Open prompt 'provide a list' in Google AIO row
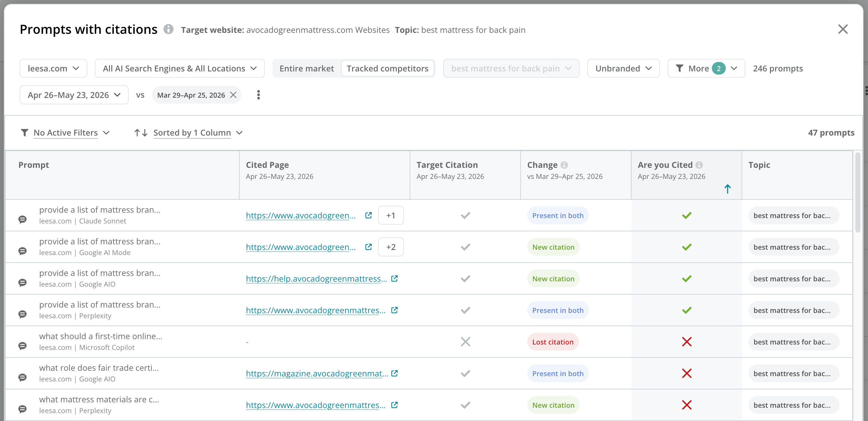This screenshot has width=868, height=421. coord(99,273)
